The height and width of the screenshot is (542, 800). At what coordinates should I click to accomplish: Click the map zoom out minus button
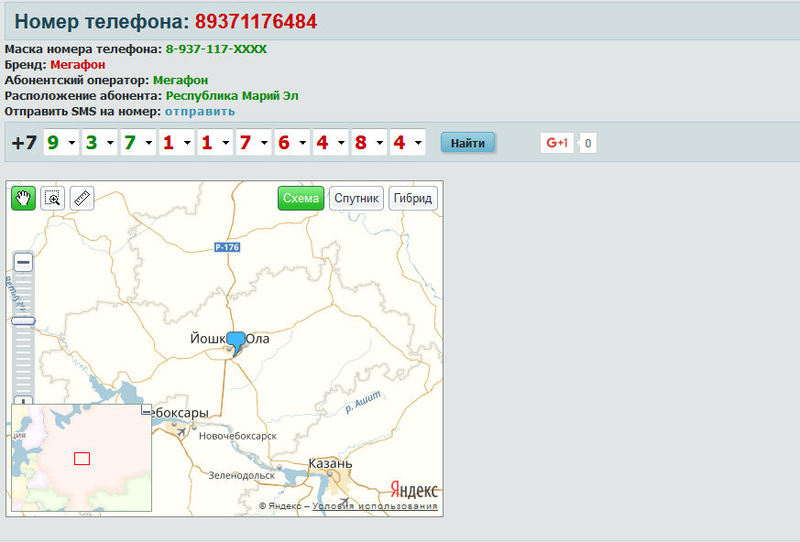click(23, 262)
